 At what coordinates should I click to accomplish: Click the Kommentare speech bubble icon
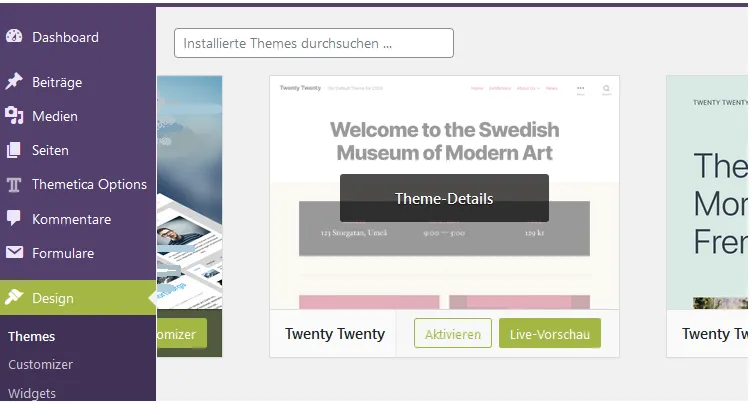point(14,218)
